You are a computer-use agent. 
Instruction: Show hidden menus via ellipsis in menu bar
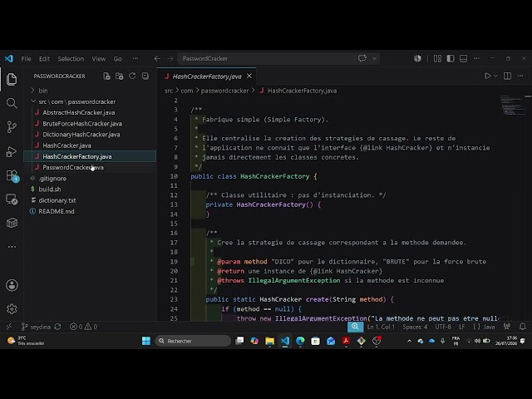[135, 59]
